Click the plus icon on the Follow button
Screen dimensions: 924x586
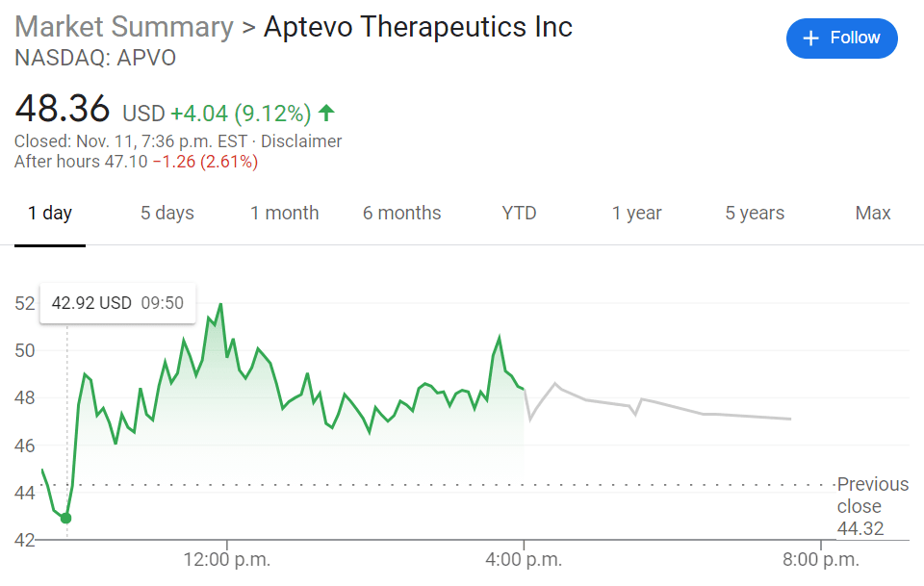pos(808,38)
